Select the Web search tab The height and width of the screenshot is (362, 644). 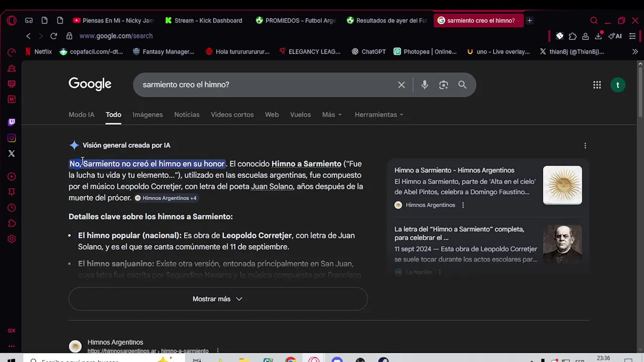point(272,115)
